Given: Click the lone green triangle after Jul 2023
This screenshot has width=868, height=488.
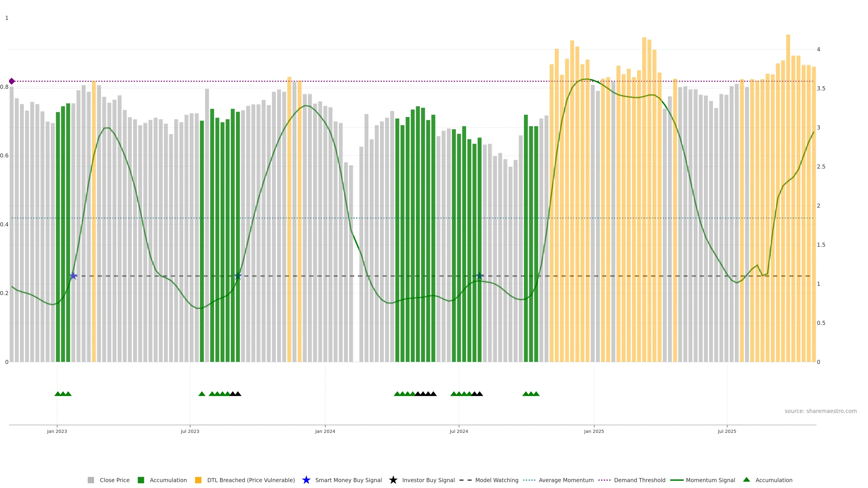Looking at the screenshot, I should pyautogui.click(x=202, y=394).
